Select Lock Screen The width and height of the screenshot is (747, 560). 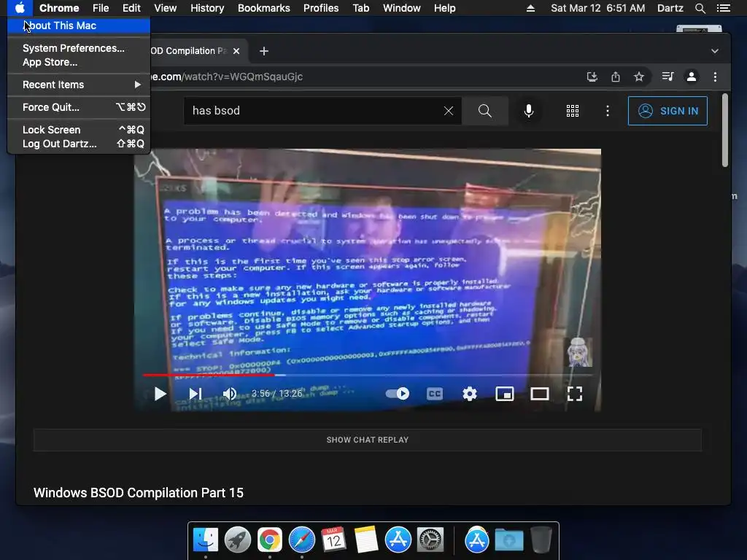[x=79, y=130]
